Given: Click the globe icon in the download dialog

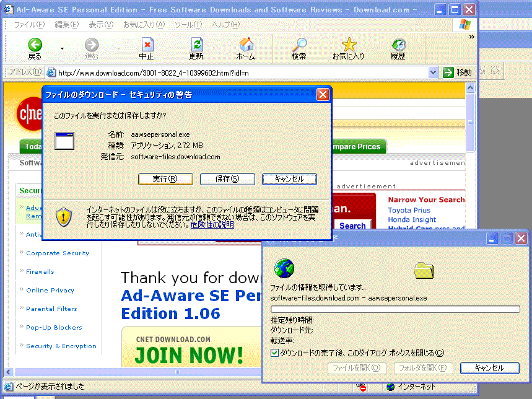Looking at the screenshot, I should (284, 268).
